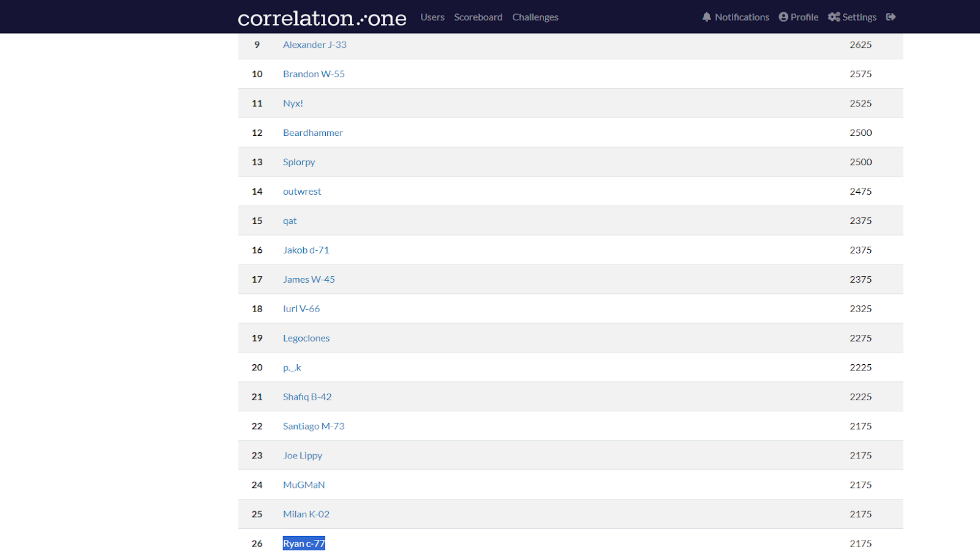Open Iuri V-66 user profile
The image size is (980, 557).
click(301, 309)
